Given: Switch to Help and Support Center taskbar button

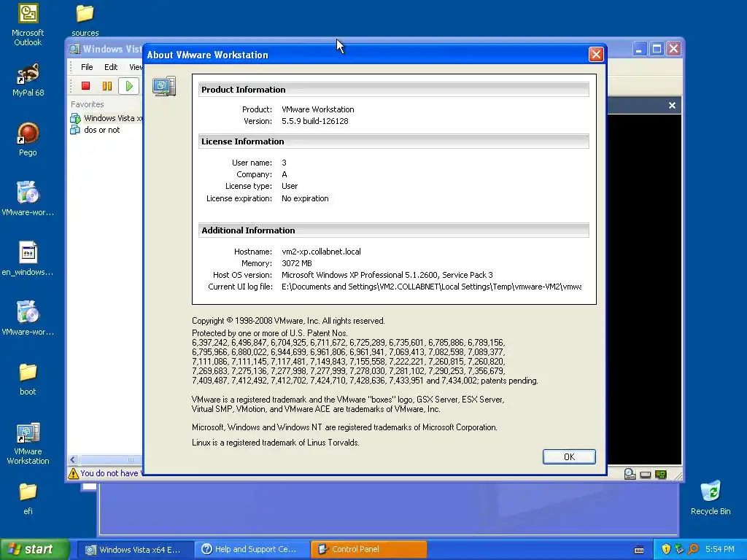Looking at the screenshot, I should coord(252,550).
